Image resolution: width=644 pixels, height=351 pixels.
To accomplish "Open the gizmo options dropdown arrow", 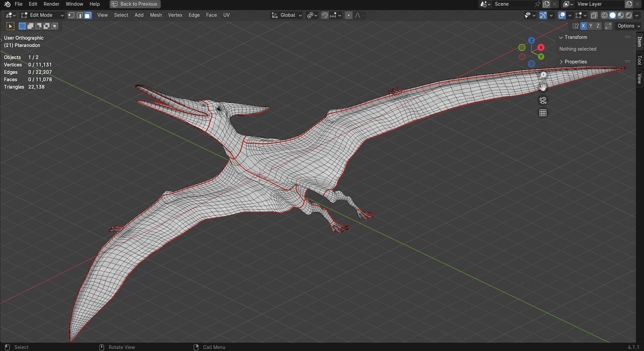I will click(551, 15).
